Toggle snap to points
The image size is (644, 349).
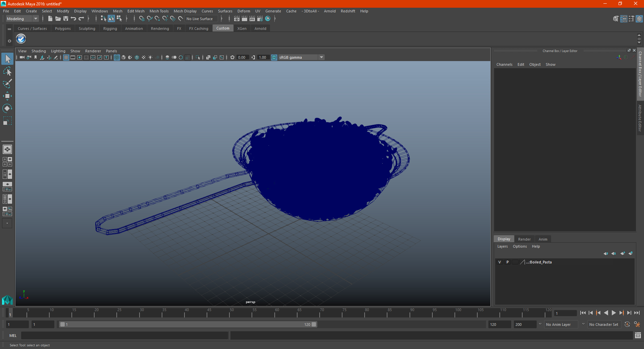pos(157,19)
